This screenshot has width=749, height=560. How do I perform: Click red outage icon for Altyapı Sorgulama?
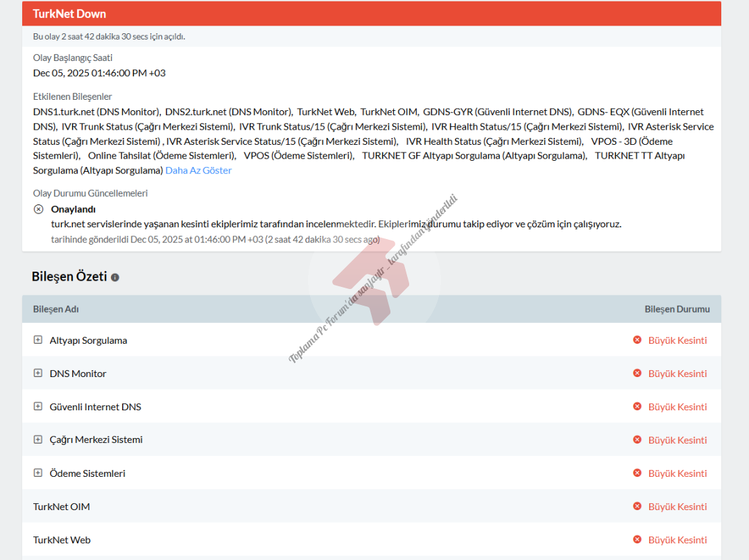(x=637, y=340)
